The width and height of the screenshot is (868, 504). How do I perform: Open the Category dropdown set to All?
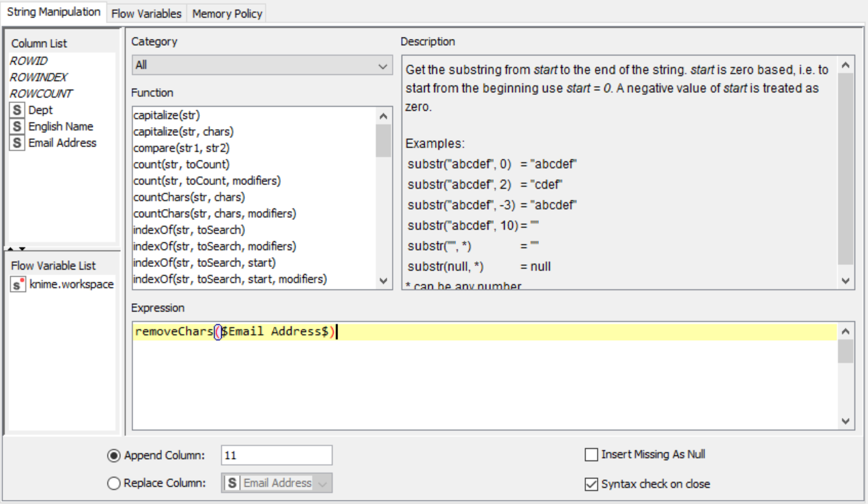pos(262,66)
